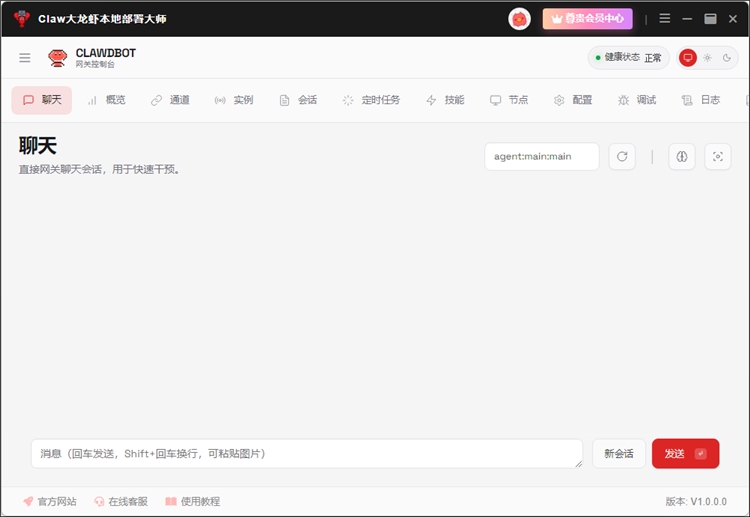
Task: Click the user avatar in title bar
Action: coord(519,19)
